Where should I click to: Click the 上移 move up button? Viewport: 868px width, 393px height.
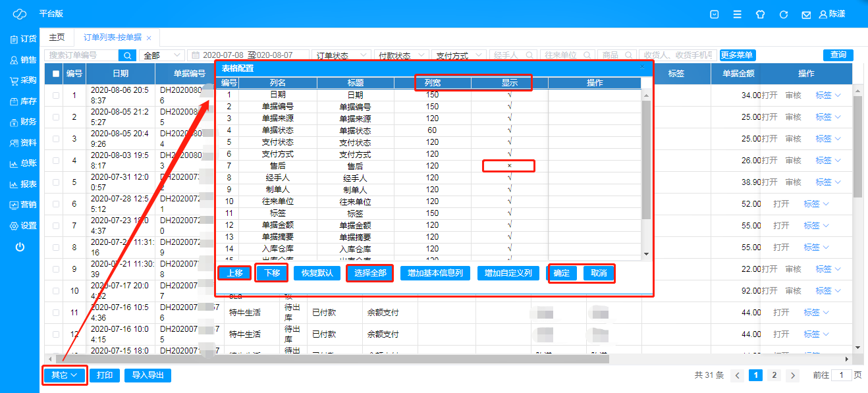234,273
